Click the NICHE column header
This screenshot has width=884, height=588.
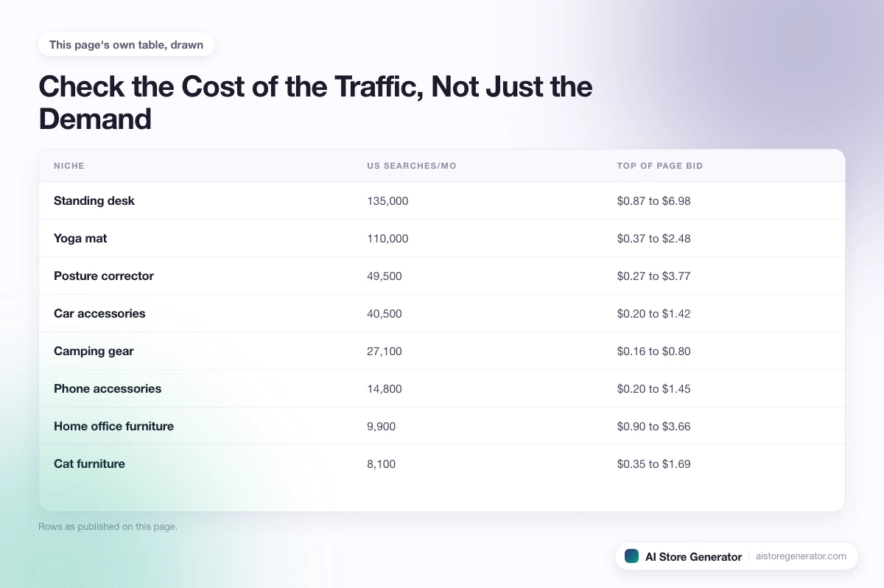(69, 166)
